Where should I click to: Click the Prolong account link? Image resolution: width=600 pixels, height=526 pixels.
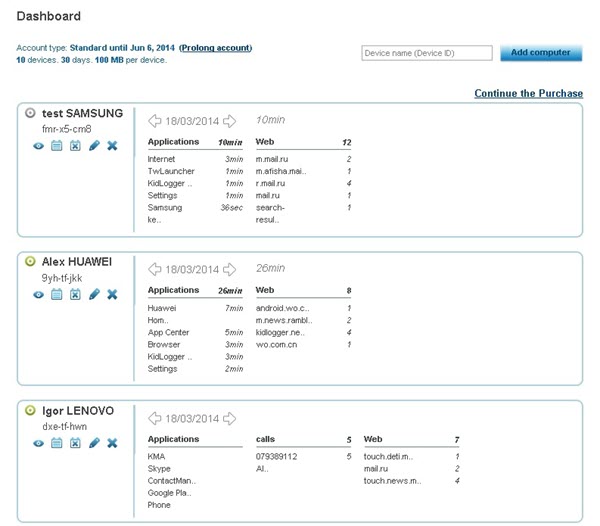(x=216, y=48)
